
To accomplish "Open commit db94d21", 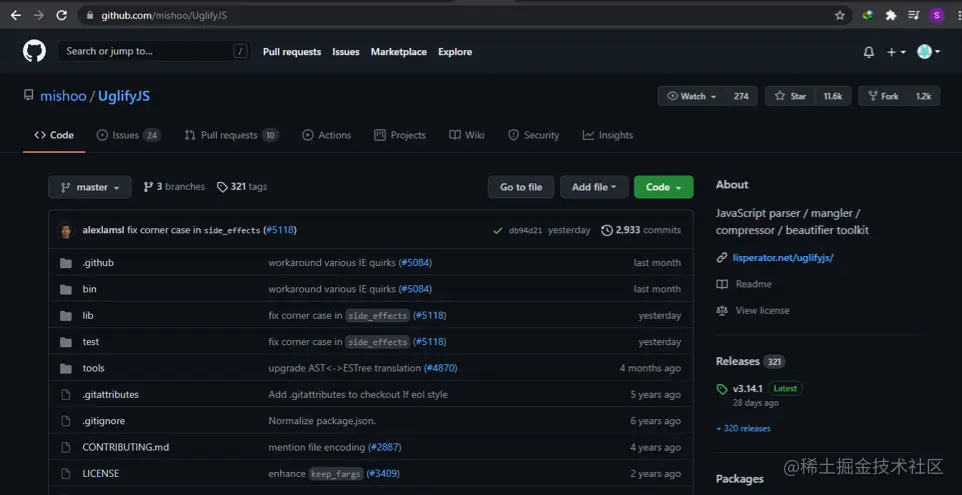I will (x=525, y=231).
